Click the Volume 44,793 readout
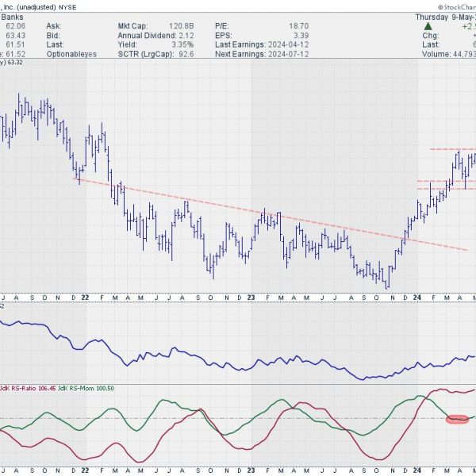The width and height of the screenshot is (476, 476). coord(449,54)
